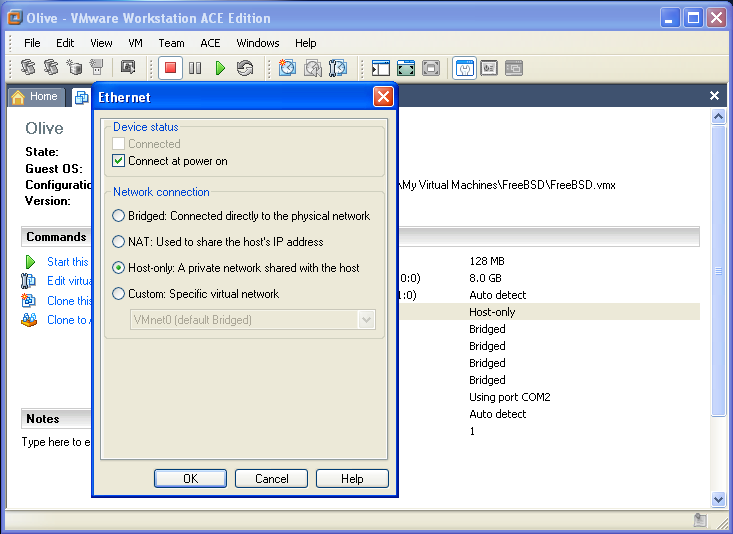
Task: Open the View menu
Action: (x=101, y=43)
